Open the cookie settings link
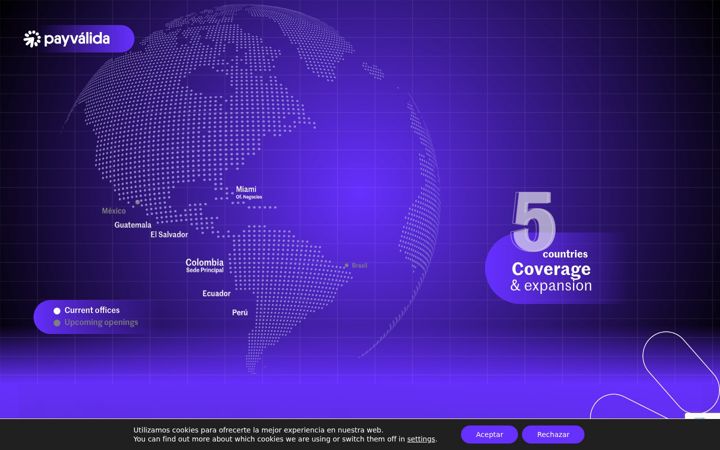The width and height of the screenshot is (720, 450). pos(421,439)
